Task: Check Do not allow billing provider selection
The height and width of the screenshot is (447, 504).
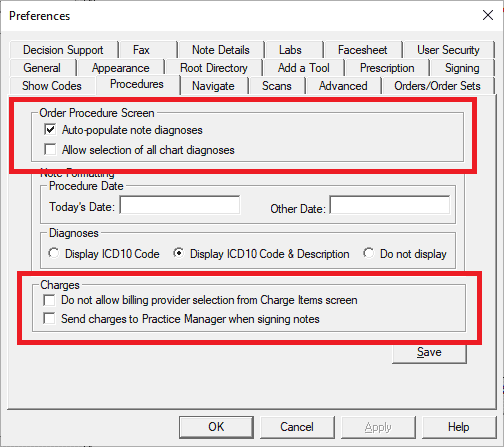Action: point(49,300)
